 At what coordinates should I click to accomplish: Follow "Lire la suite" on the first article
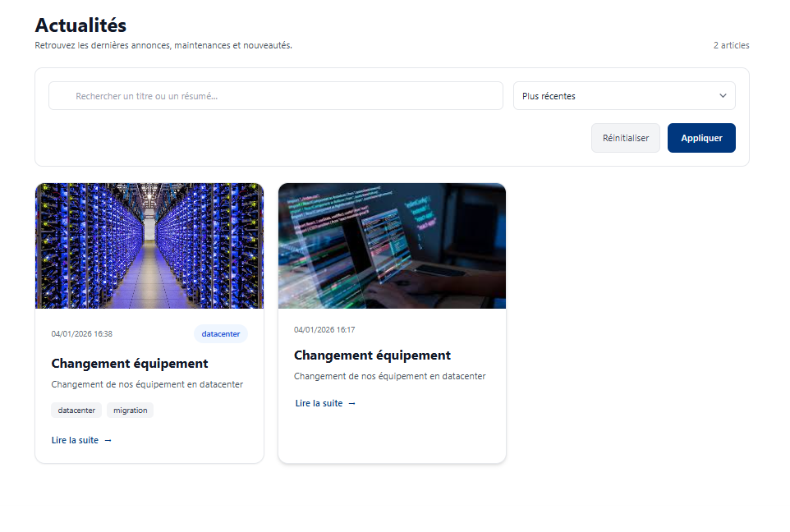point(75,441)
